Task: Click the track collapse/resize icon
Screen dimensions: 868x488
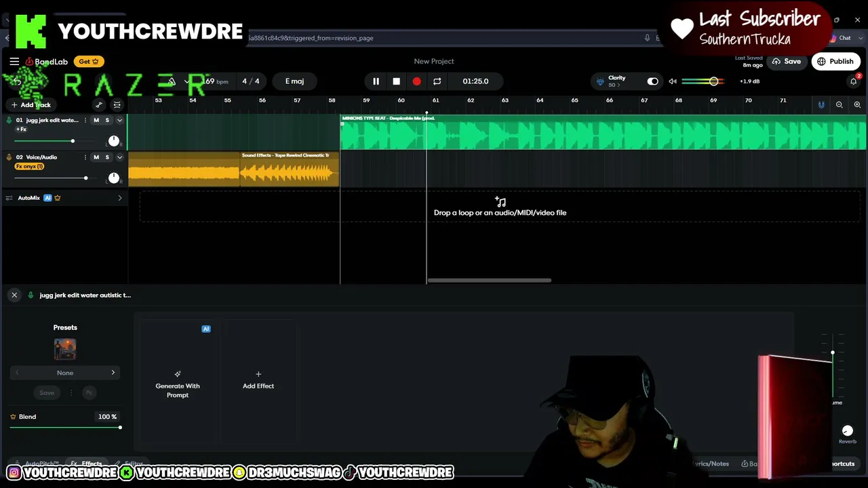Action: click(117, 105)
